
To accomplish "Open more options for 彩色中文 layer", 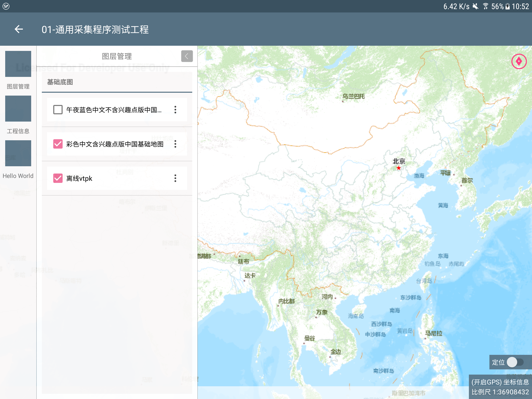I will (175, 144).
